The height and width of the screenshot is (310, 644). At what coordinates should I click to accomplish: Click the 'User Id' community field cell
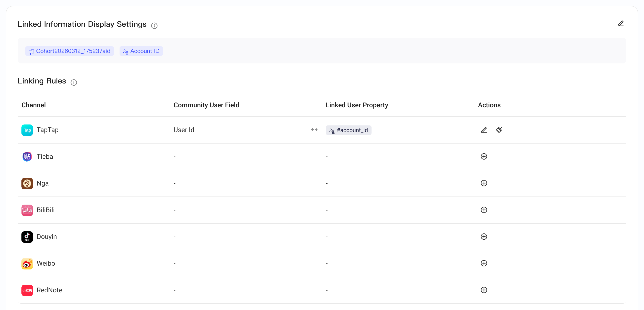tap(184, 130)
